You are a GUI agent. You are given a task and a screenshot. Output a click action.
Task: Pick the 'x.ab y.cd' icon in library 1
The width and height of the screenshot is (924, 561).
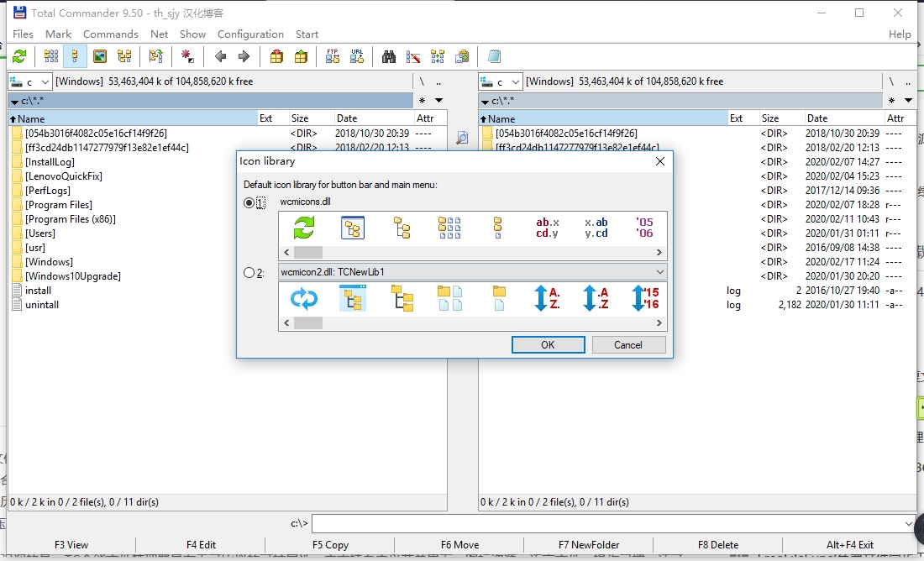coord(596,228)
